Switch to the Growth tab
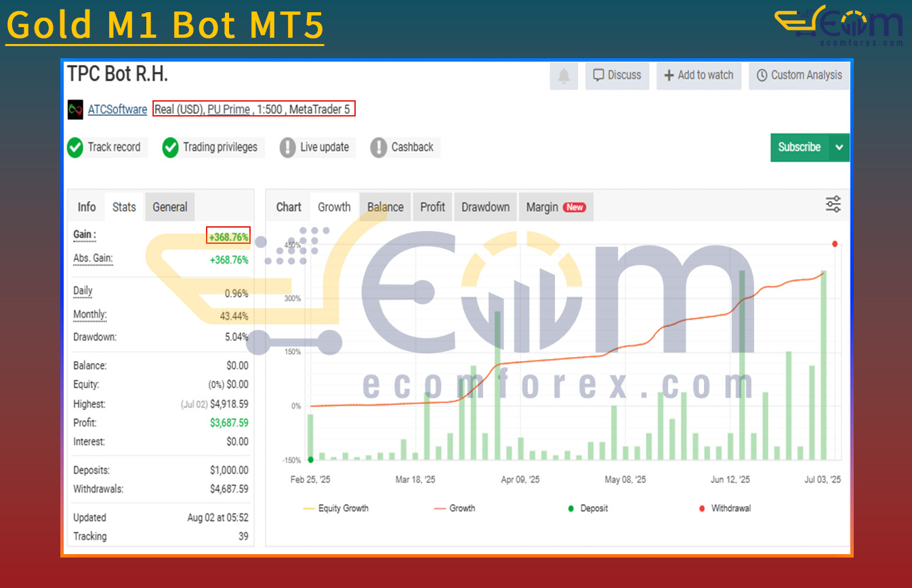The image size is (912, 588). (335, 207)
